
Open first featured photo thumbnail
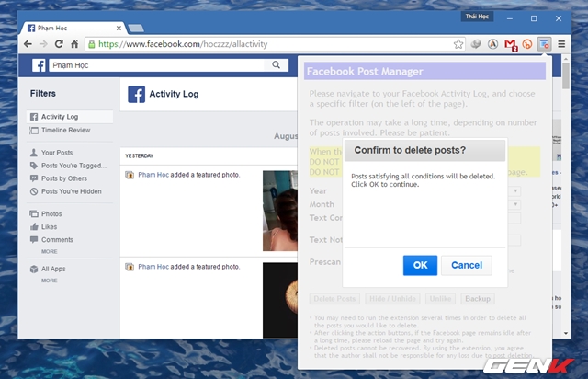point(283,211)
